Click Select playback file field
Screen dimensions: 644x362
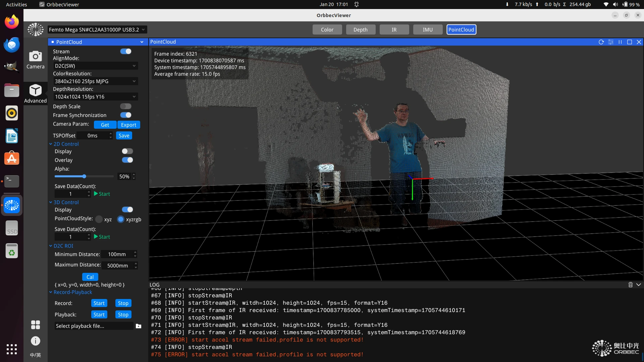[94, 326]
